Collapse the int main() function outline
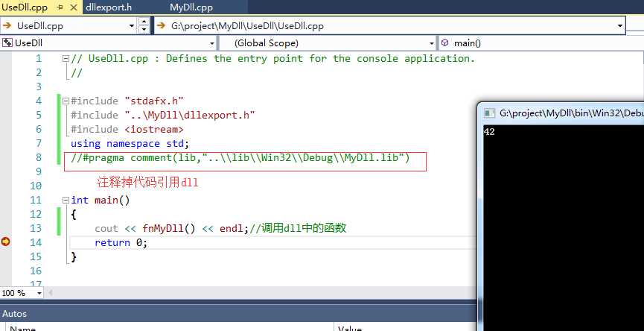 [x=66, y=201]
